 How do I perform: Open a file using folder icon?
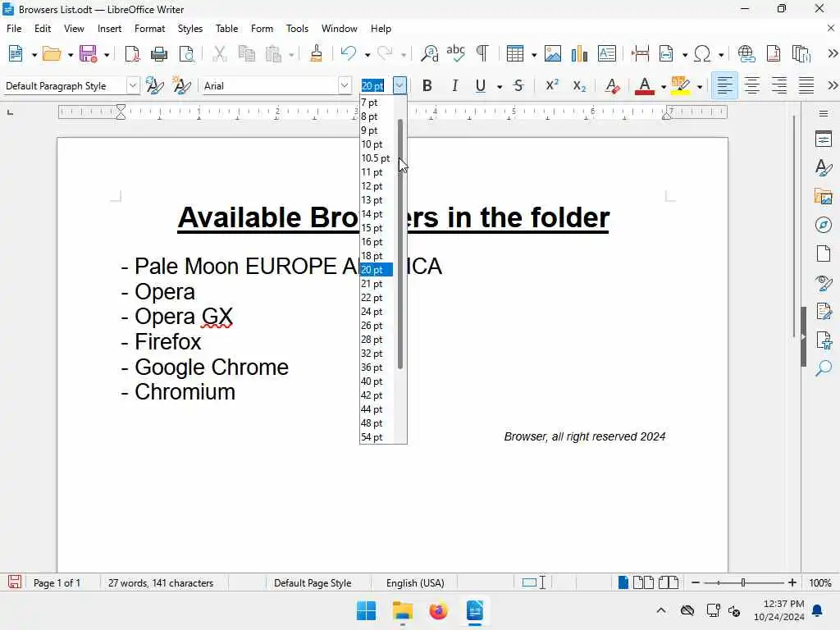(x=52, y=53)
